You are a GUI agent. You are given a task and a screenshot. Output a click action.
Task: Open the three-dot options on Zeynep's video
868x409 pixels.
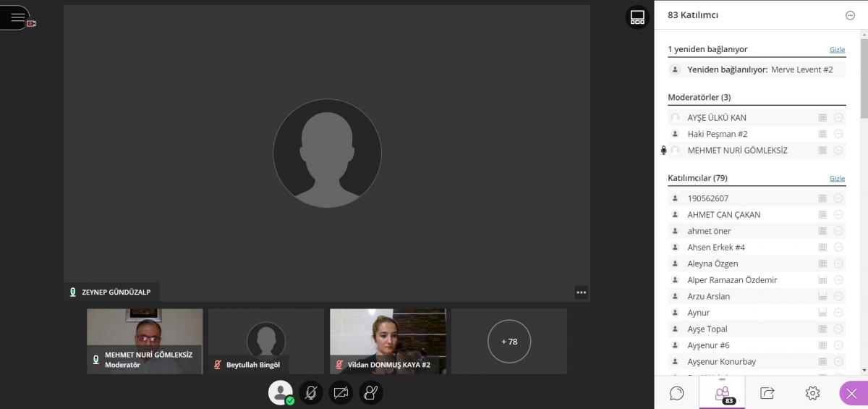coord(582,292)
